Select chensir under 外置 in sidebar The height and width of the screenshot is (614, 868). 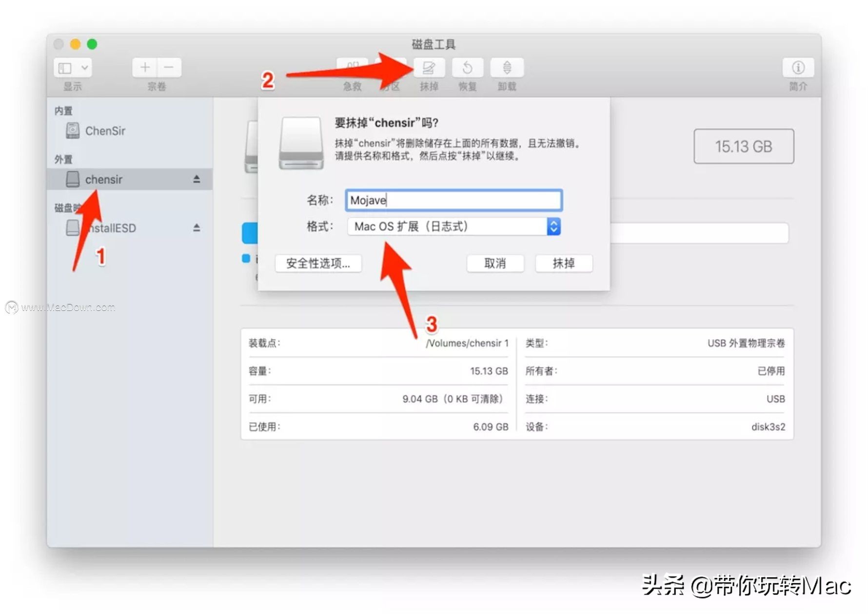click(x=103, y=179)
